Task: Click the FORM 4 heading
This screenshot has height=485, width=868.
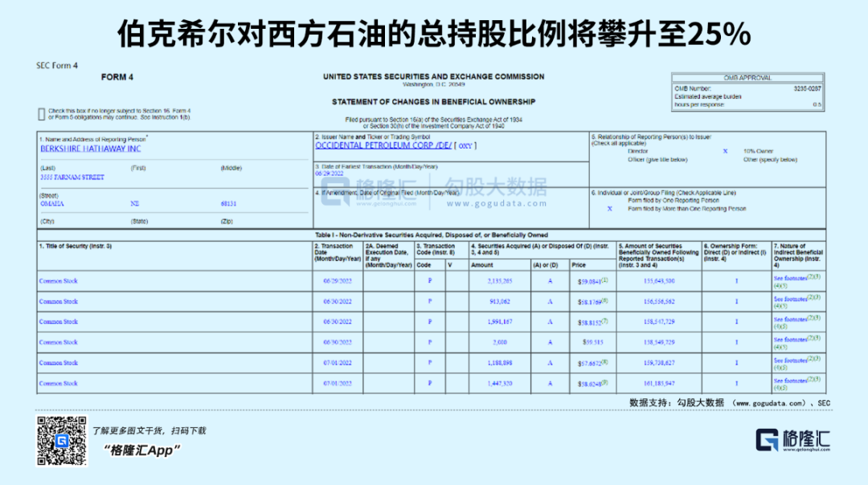Action: pyautogui.click(x=117, y=77)
